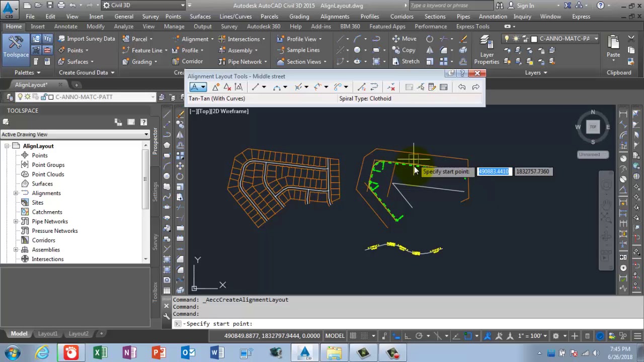Image resolution: width=644 pixels, height=362 pixels.
Task: Toggle the layer on/off lightbulb icon
Action: coord(507,39)
